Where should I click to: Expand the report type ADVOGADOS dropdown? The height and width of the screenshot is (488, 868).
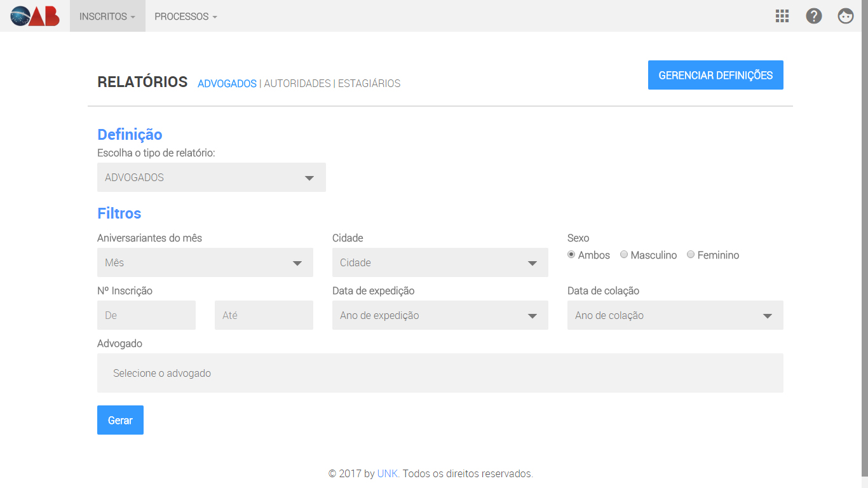pyautogui.click(x=211, y=177)
